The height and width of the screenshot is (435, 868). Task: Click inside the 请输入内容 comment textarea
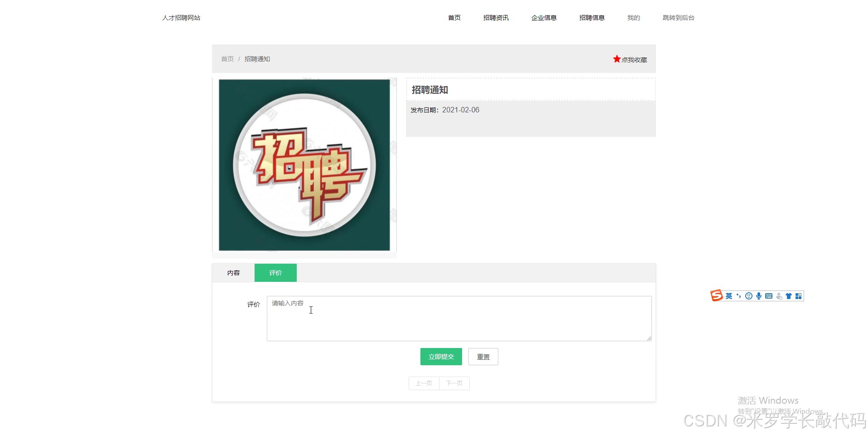pos(458,317)
